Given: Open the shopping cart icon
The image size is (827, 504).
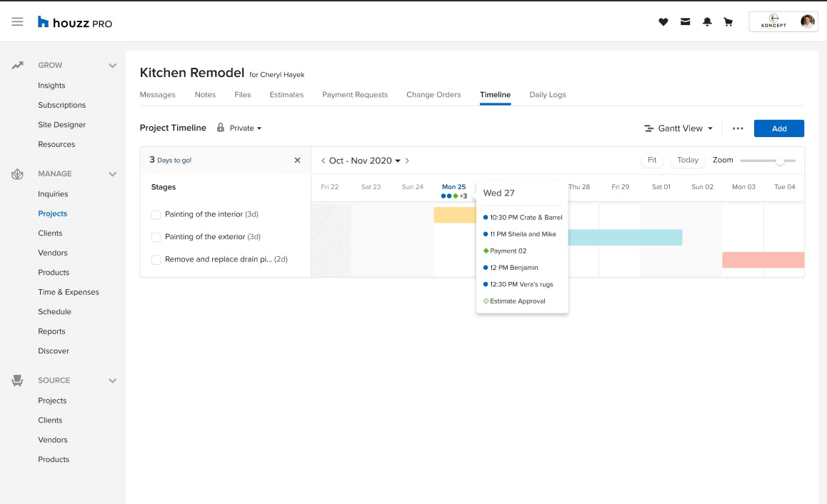Looking at the screenshot, I should pyautogui.click(x=728, y=22).
